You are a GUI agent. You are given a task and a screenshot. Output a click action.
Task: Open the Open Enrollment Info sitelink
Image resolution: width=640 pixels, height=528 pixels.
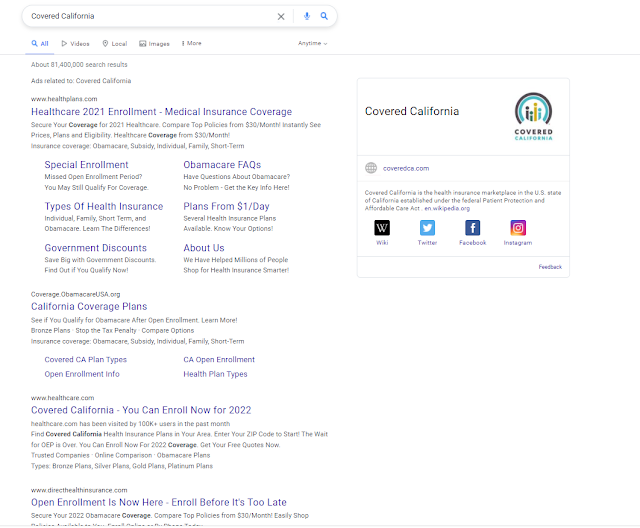click(x=82, y=374)
